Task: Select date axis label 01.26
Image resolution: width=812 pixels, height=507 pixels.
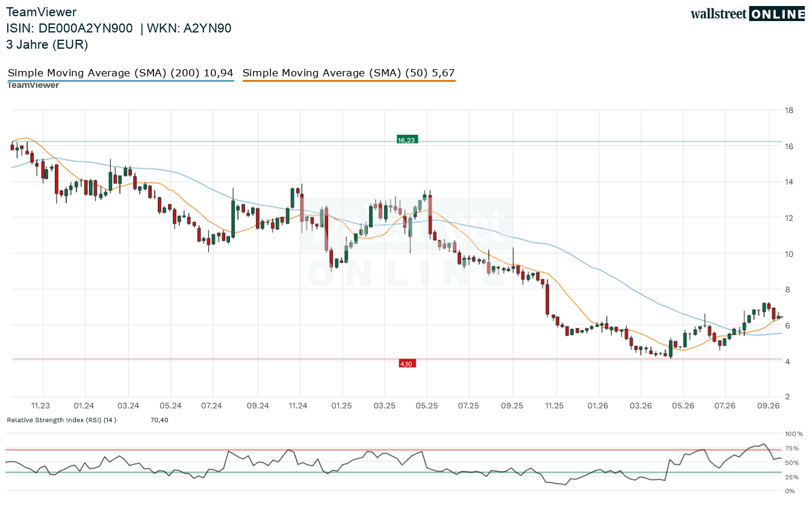Action: click(x=598, y=406)
